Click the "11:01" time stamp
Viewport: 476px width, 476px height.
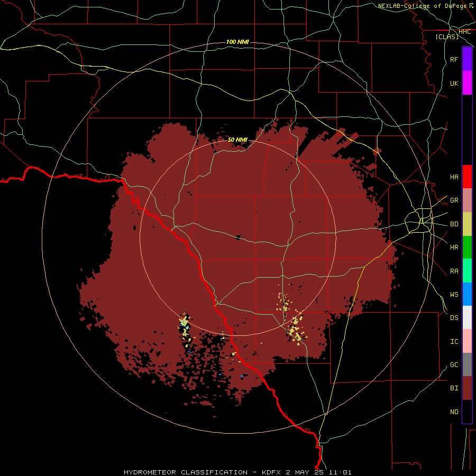pyautogui.click(x=340, y=472)
